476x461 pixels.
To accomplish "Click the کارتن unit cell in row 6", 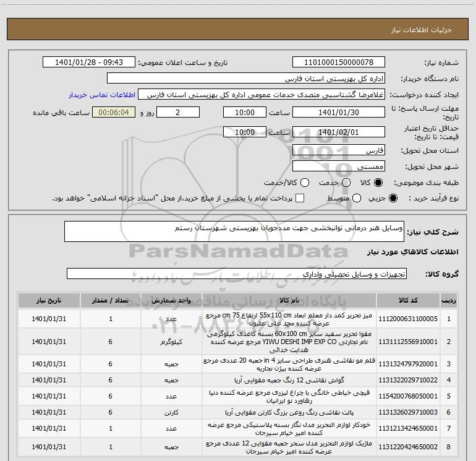I will pyautogui.click(x=171, y=412).
